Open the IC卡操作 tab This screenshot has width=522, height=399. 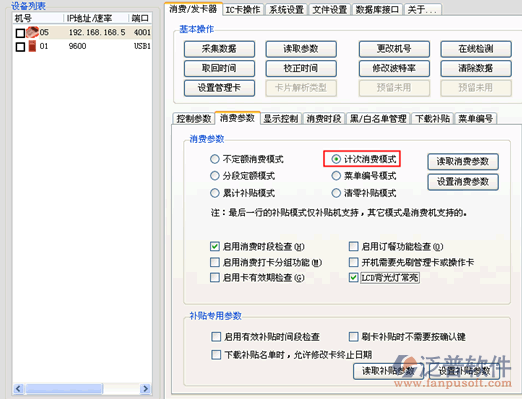243,10
